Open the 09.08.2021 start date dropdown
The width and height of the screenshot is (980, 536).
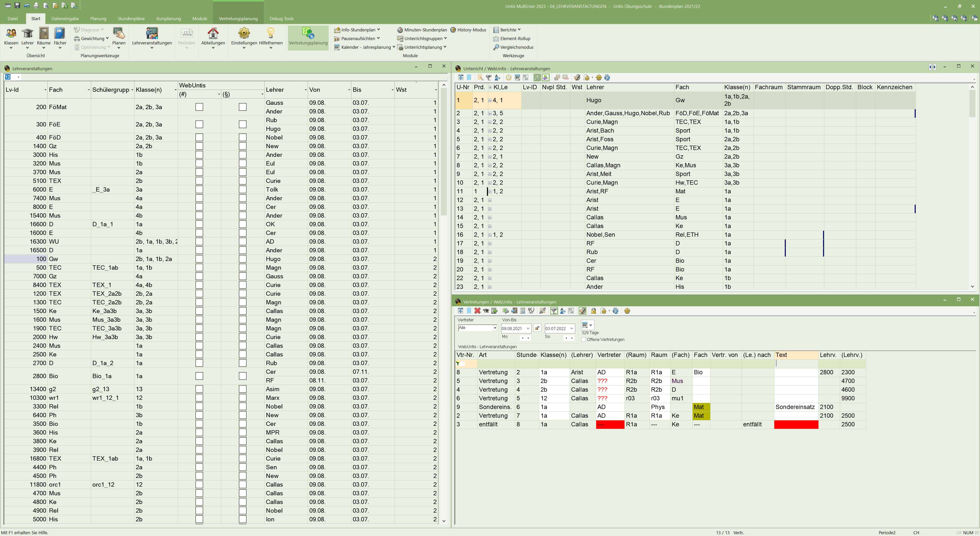click(x=528, y=328)
